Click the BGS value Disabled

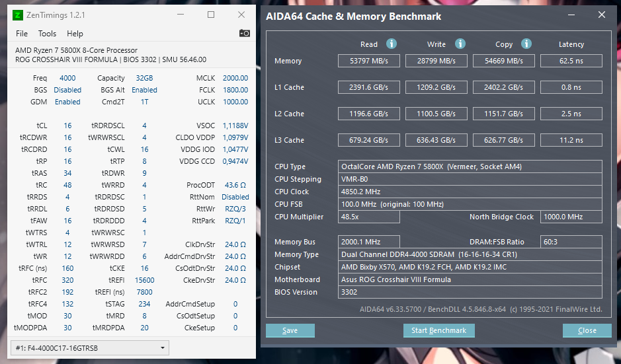pyautogui.click(x=67, y=90)
